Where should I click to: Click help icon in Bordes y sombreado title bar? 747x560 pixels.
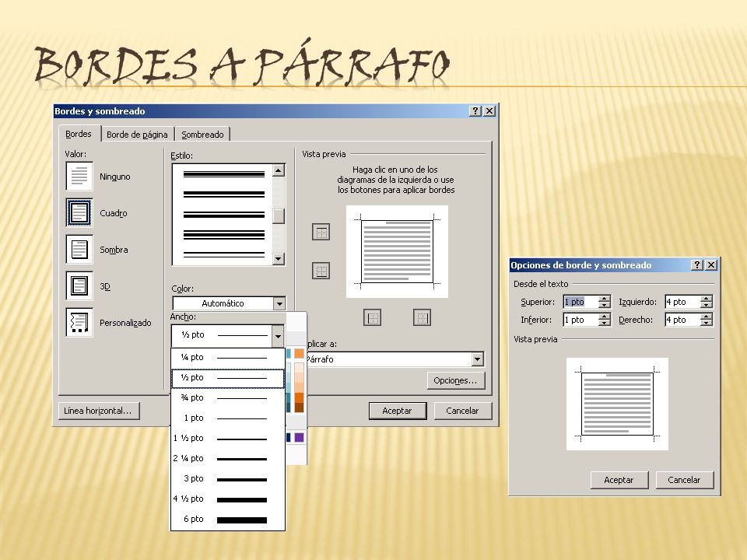coord(475,111)
